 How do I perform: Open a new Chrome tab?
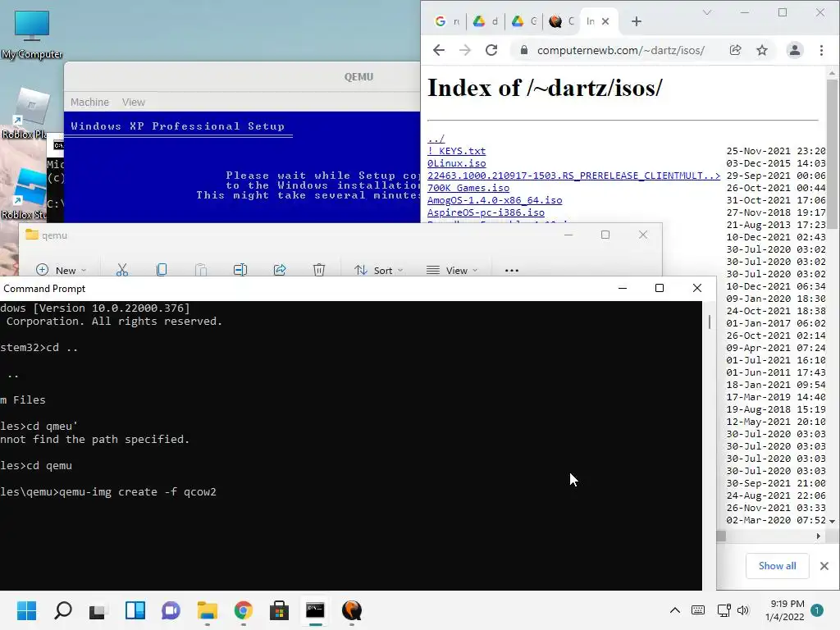coord(636,21)
